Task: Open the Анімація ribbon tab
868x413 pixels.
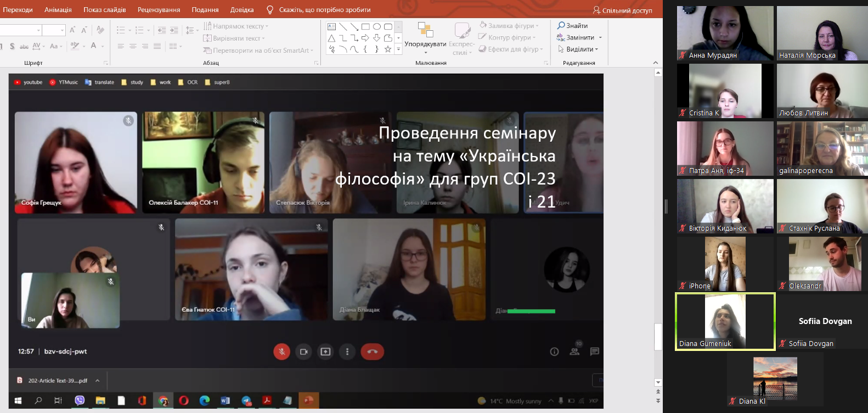Action: coord(58,10)
